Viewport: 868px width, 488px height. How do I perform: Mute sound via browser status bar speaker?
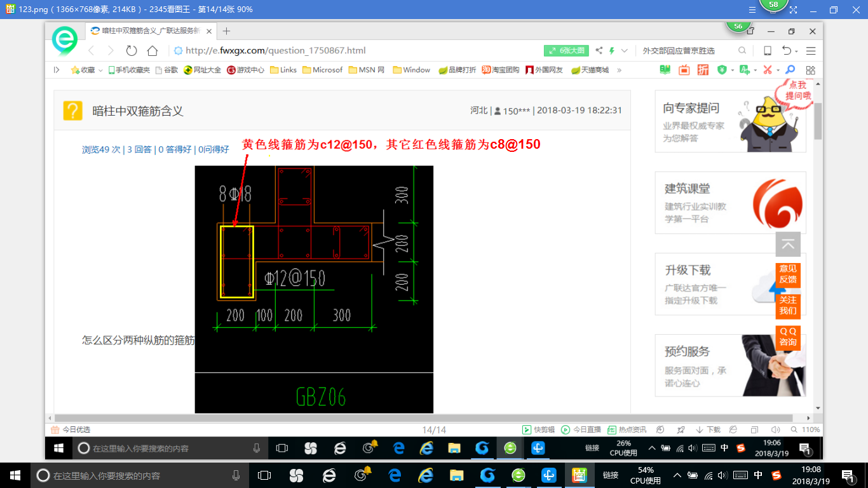(776, 430)
